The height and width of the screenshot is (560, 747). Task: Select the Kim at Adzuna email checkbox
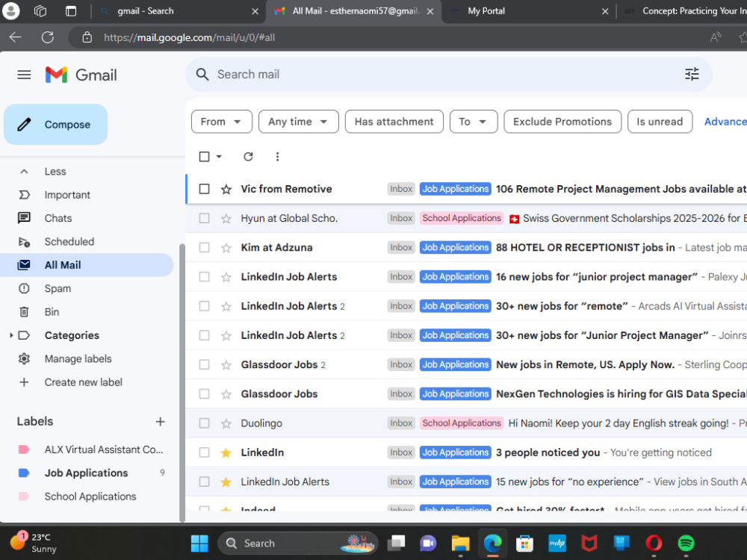click(205, 248)
